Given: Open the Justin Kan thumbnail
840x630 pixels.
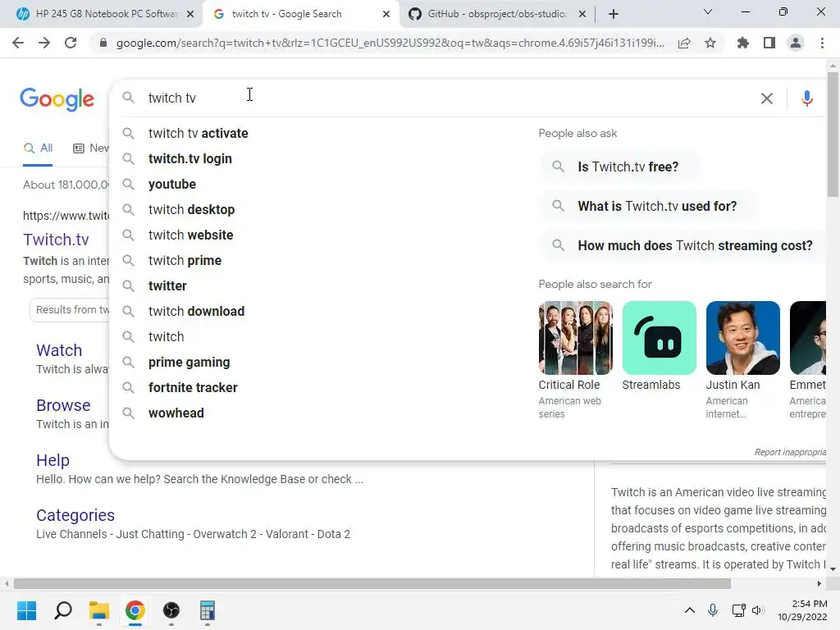Looking at the screenshot, I should pos(742,338).
